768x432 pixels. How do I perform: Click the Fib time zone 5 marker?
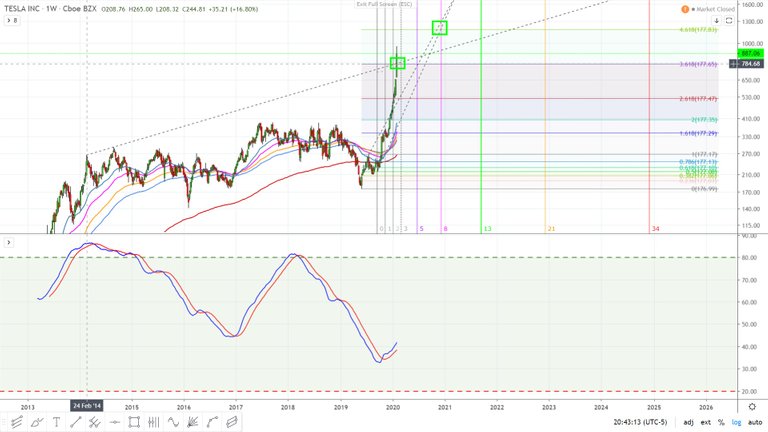pos(421,229)
